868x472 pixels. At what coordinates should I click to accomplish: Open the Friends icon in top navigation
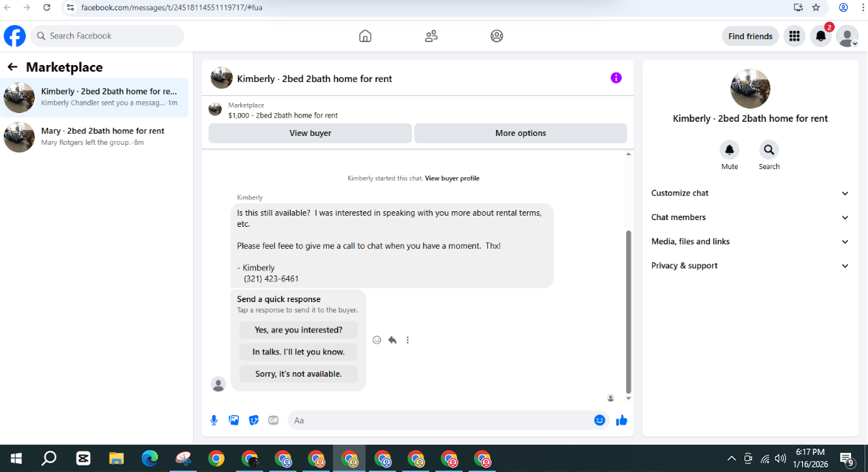431,36
